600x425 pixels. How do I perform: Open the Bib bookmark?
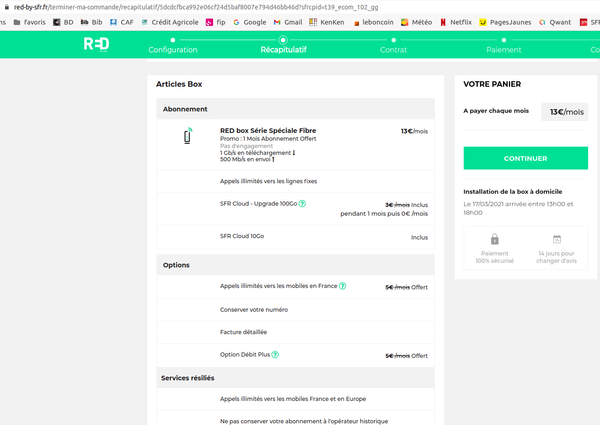(x=91, y=22)
